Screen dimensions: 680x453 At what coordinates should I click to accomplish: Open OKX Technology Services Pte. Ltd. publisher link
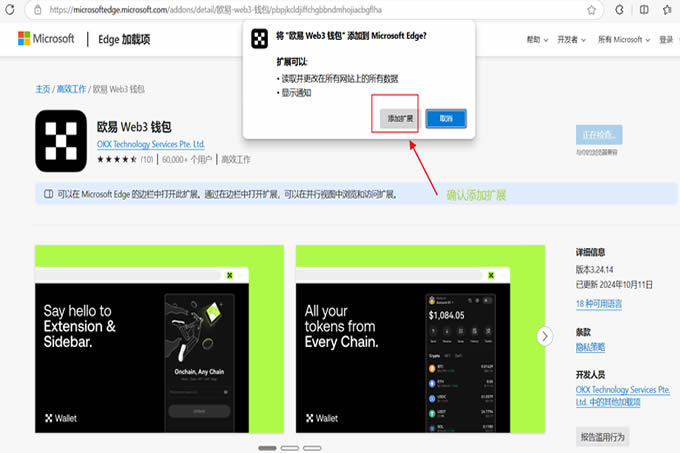[x=150, y=144]
